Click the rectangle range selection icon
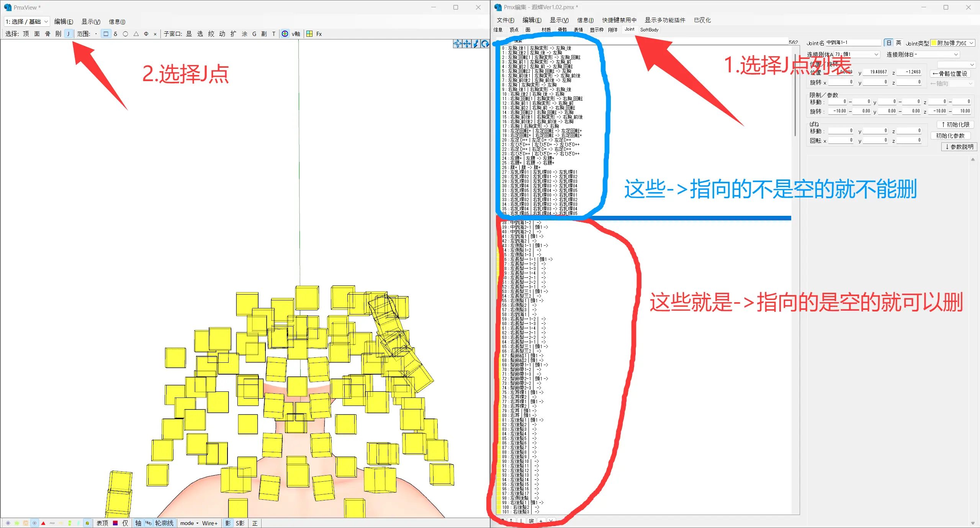 tap(106, 34)
